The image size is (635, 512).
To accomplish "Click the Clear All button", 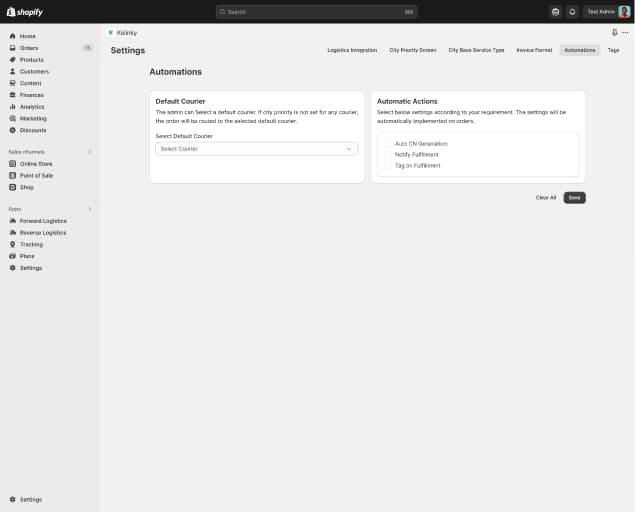I will click(x=546, y=198).
